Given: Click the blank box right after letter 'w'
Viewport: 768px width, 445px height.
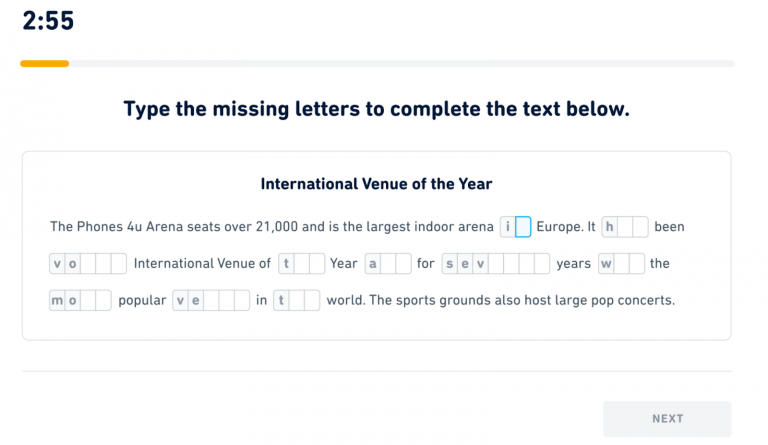Looking at the screenshot, I should coord(621,264).
